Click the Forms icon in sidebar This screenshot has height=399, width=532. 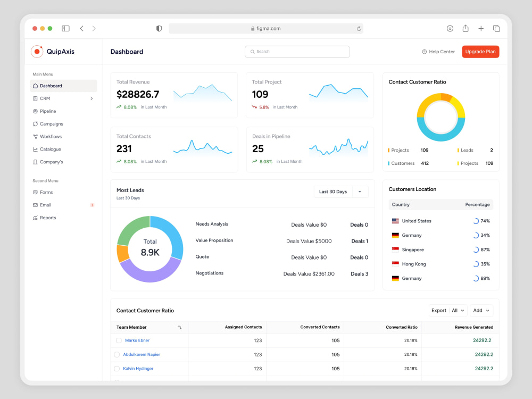coord(35,193)
